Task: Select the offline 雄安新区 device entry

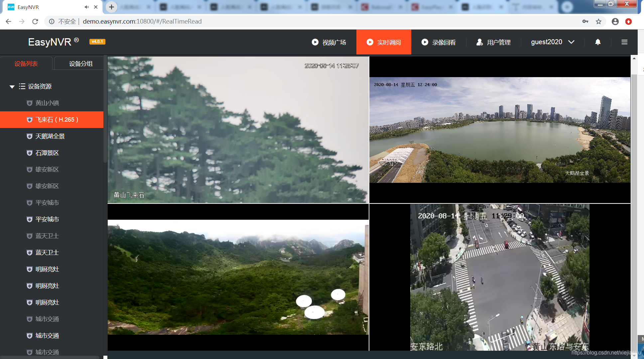Action: click(x=47, y=170)
